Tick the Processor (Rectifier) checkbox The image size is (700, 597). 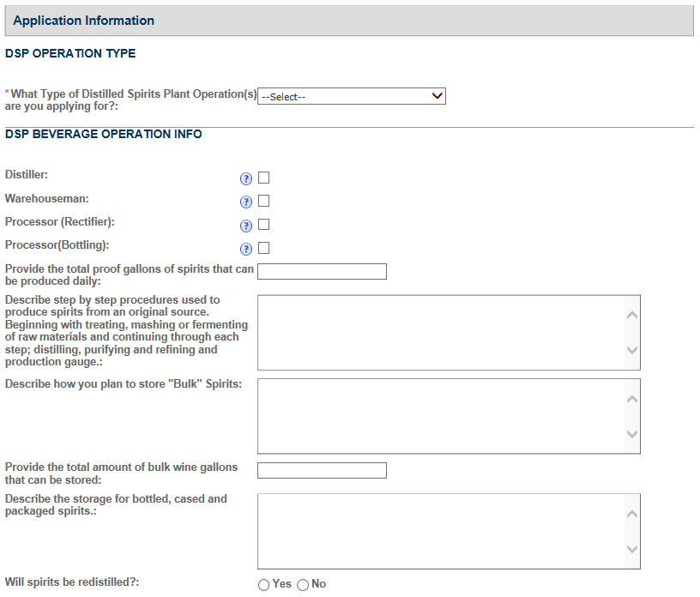(x=264, y=224)
